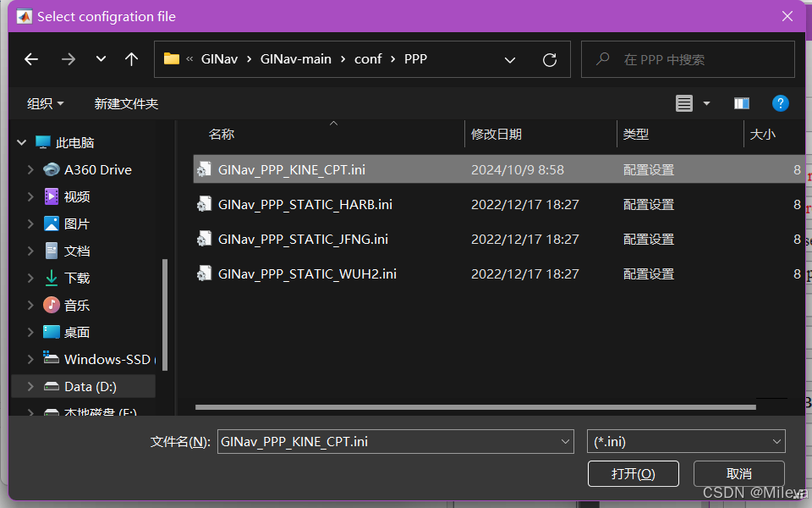Click the PPP breadcrumb segment
Viewport: 812px width, 508px height.
416,59
